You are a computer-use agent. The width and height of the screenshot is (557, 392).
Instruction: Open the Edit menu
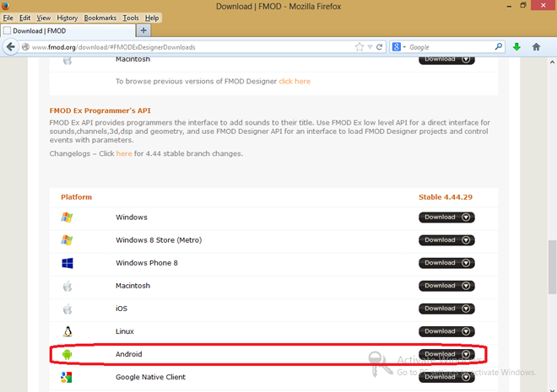[24, 18]
